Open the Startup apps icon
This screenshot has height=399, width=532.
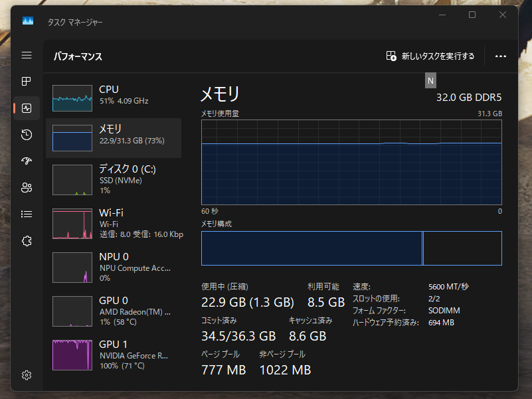pos(27,161)
